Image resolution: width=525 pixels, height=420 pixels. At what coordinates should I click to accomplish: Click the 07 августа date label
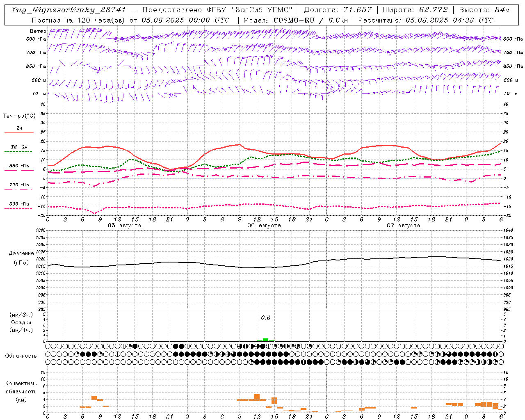click(404, 226)
